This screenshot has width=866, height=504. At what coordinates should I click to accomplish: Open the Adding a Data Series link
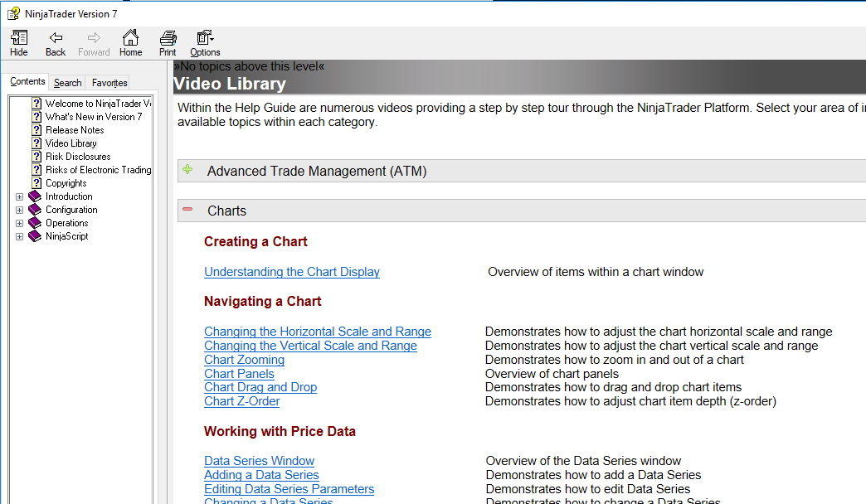point(261,475)
